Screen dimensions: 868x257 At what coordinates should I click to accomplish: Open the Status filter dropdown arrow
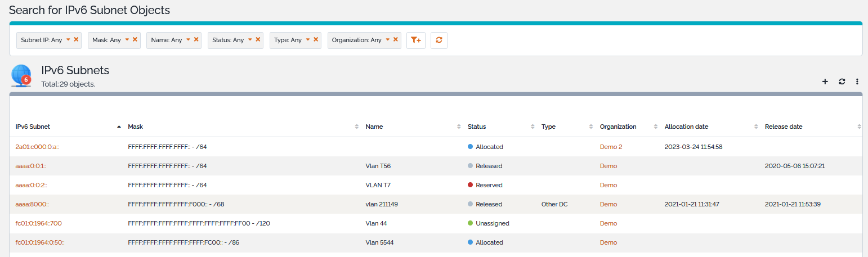[x=250, y=39]
